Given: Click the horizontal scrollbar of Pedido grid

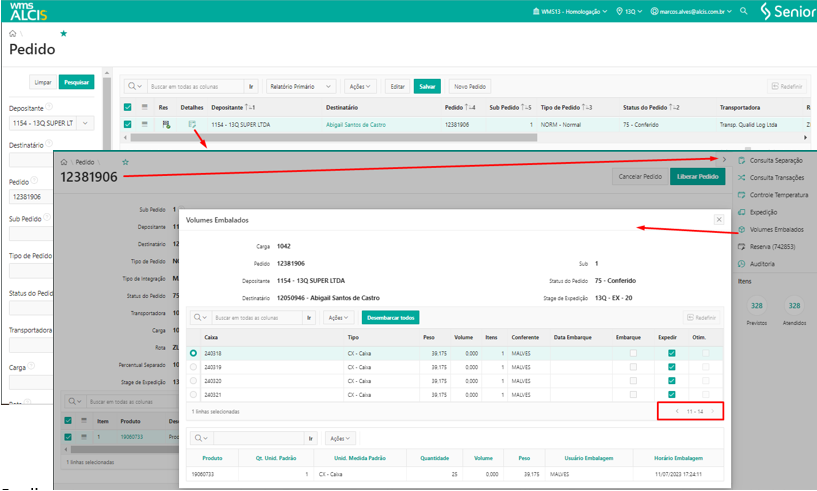Looking at the screenshot, I should tap(333, 138).
